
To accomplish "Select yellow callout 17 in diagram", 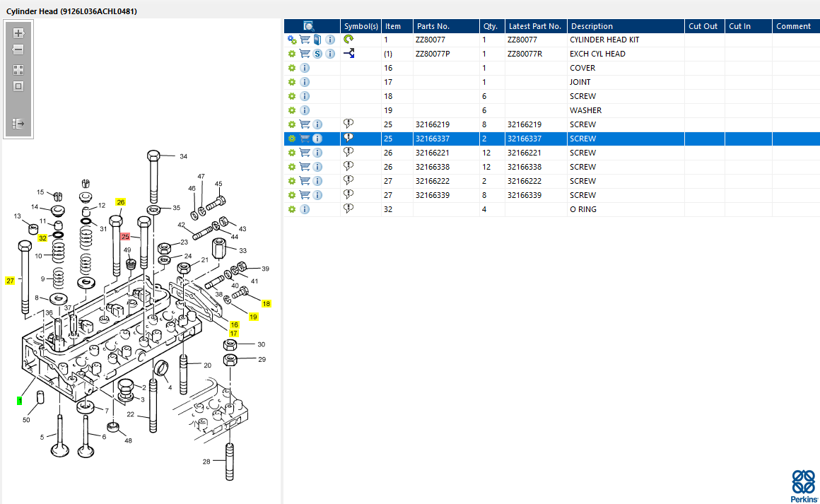I will click(x=233, y=333).
